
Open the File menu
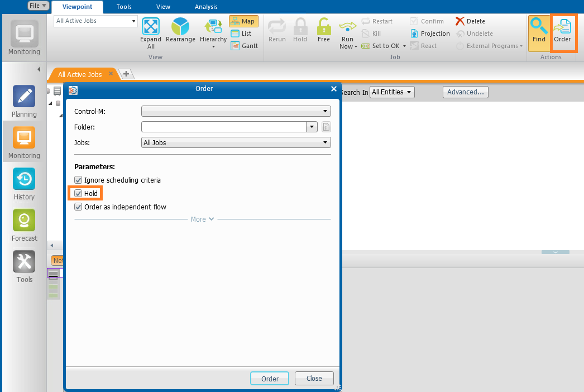point(39,6)
